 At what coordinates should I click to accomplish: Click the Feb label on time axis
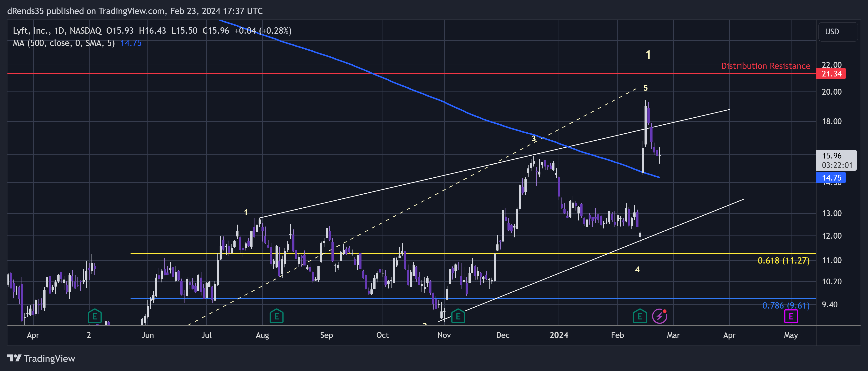pyautogui.click(x=617, y=335)
